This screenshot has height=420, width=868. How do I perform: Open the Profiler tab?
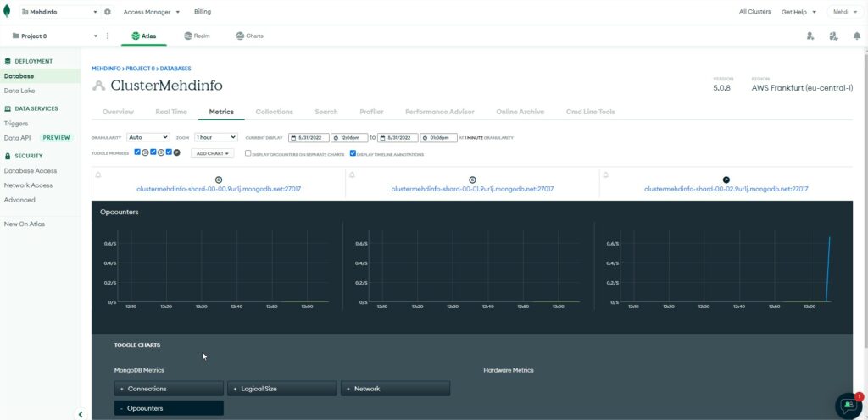tap(371, 112)
